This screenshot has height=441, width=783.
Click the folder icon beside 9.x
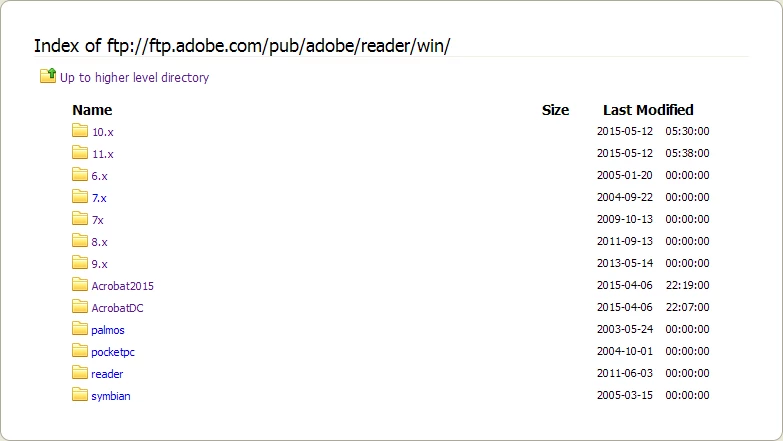[x=79, y=263]
